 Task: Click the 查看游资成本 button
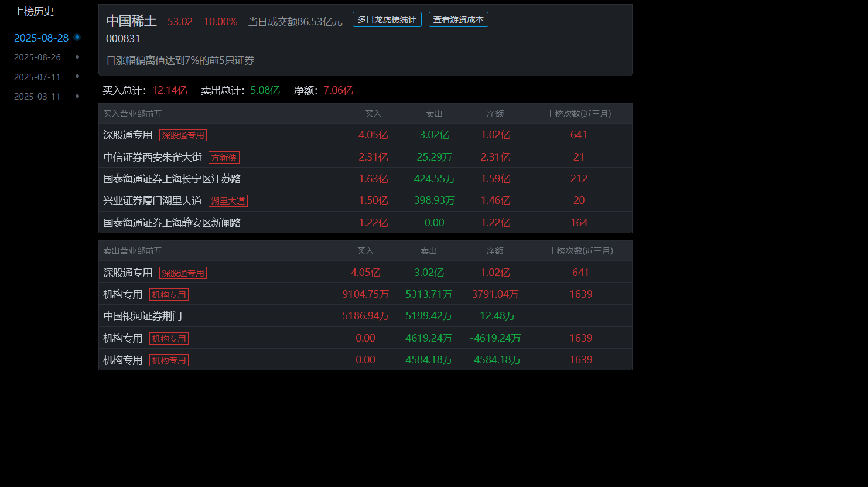click(458, 19)
